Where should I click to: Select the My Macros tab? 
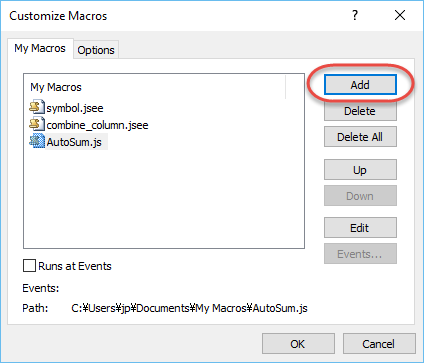[x=40, y=48]
